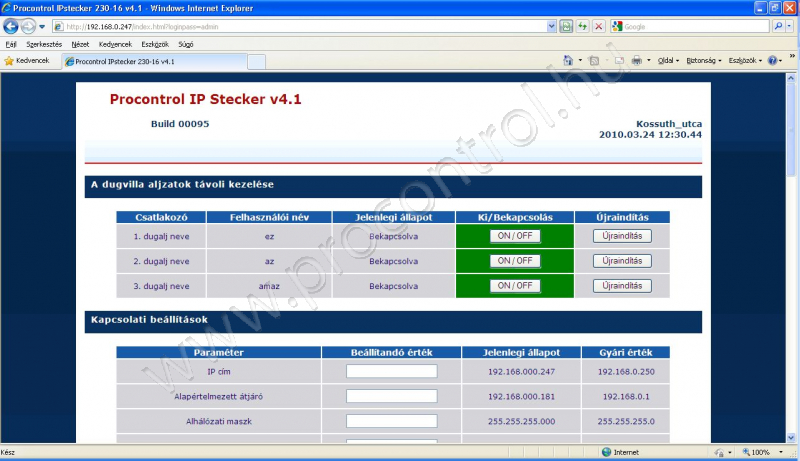Open the Eszközök command bar dropdown

tap(745, 60)
